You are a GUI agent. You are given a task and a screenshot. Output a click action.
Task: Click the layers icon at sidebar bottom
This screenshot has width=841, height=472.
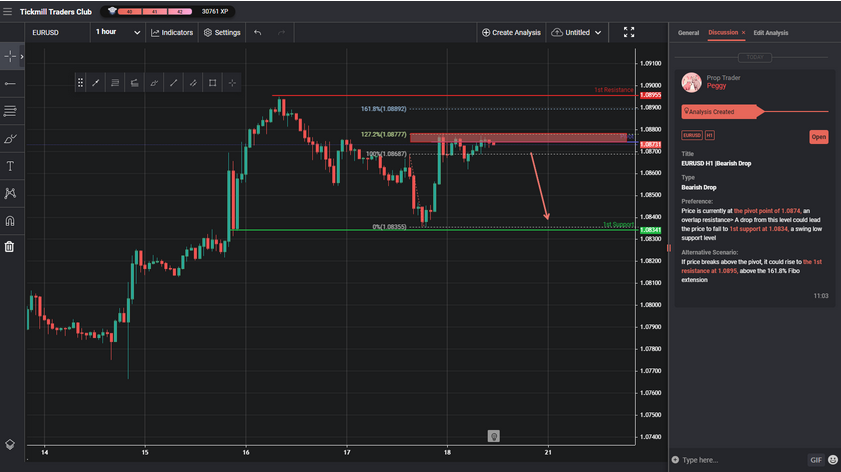10,444
